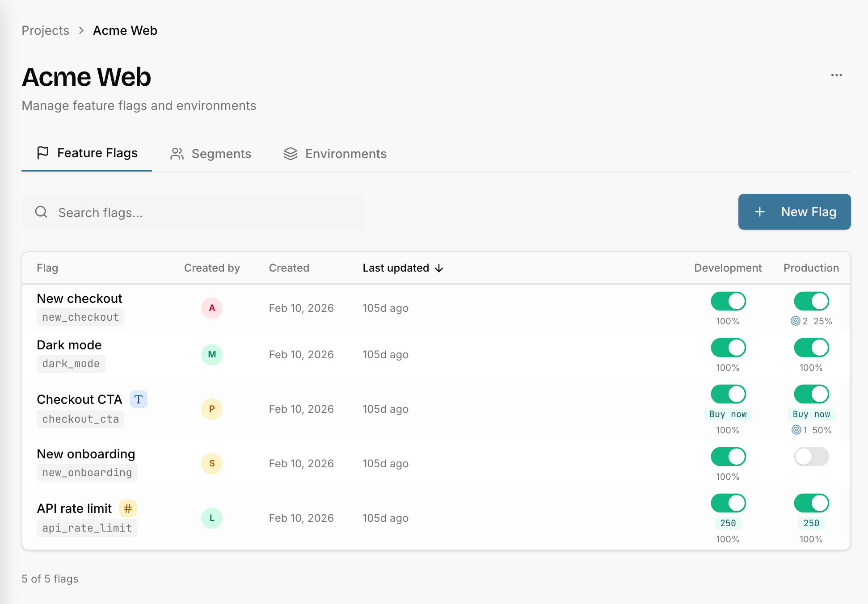868x604 pixels.
Task: Go to Projects breadcrumb link
Action: (x=45, y=30)
